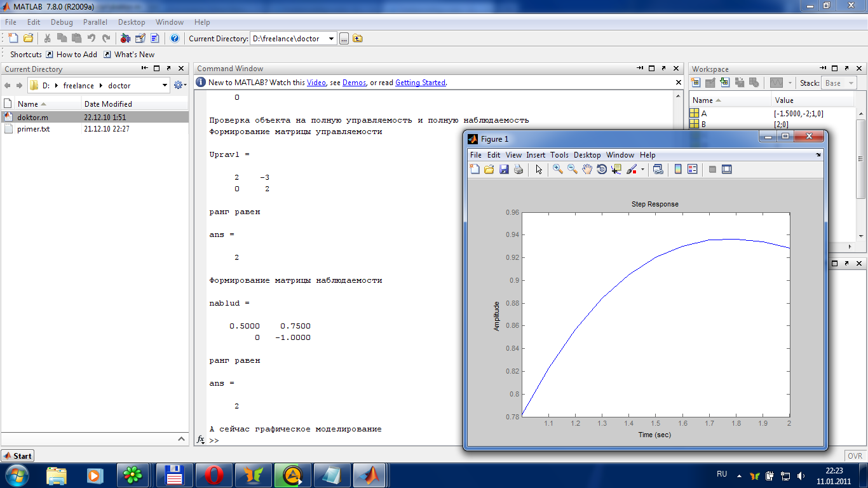Activate the Brush data tool in Figure 1
The image size is (868, 488).
[x=630, y=169]
